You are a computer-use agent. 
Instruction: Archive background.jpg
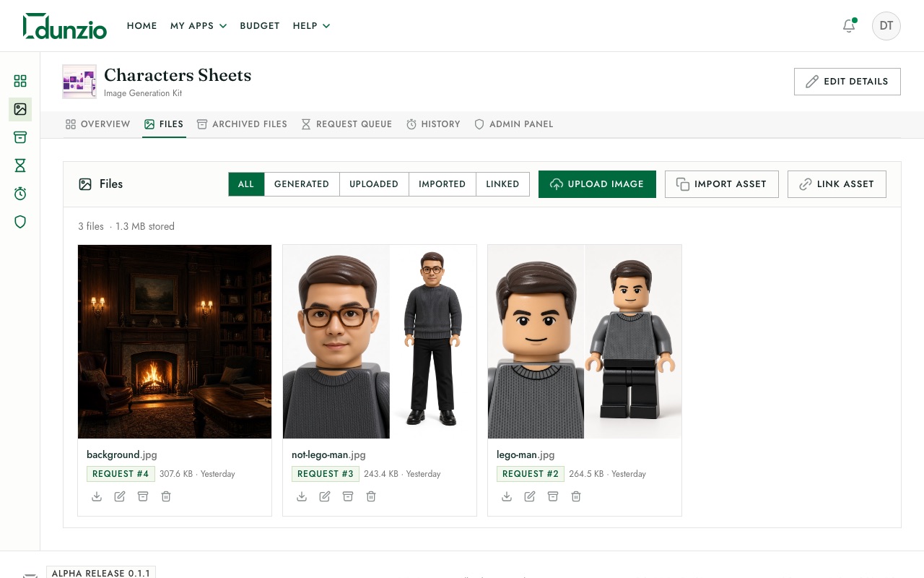143,496
